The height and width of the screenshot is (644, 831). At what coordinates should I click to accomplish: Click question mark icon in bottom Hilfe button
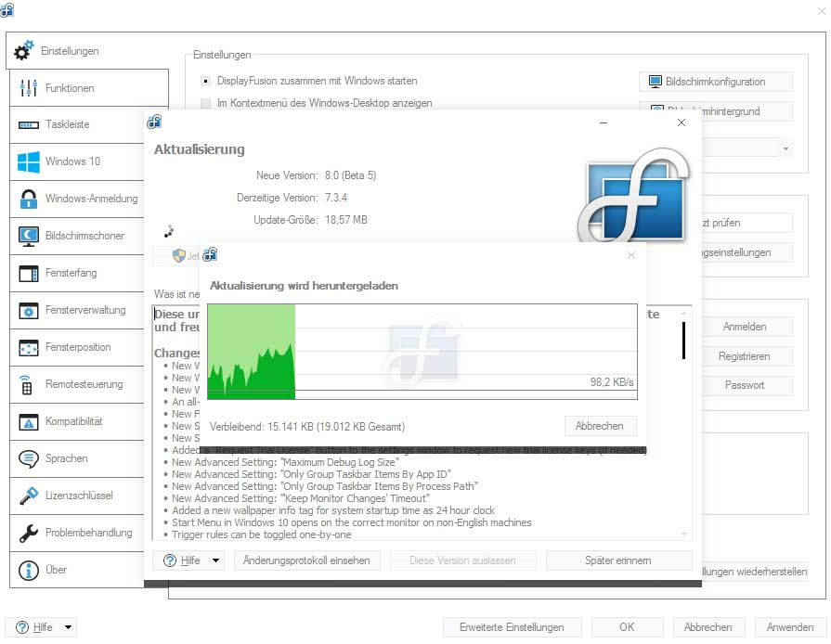[22, 627]
